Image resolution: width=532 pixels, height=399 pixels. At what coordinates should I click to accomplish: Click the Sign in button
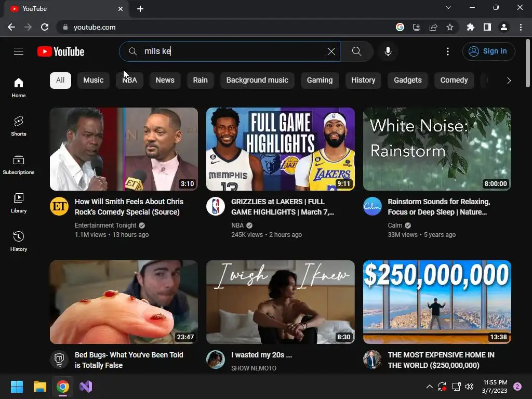click(488, 51)
